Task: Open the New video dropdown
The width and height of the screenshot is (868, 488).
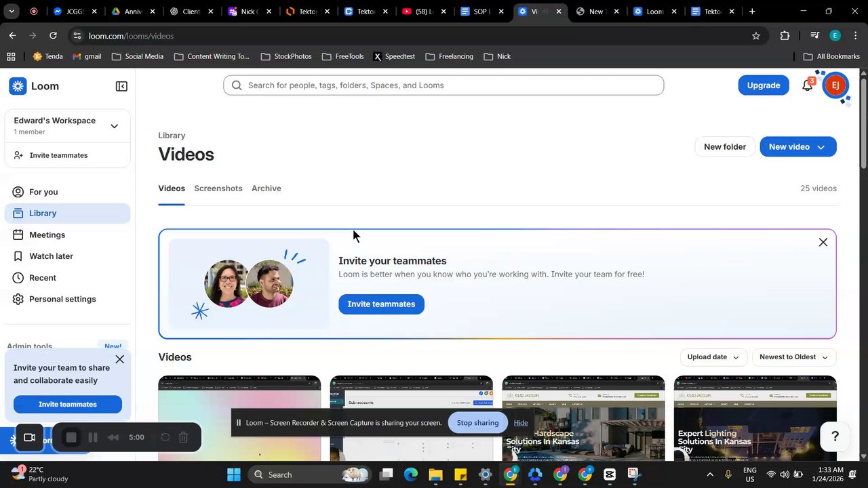Action: [x=798, y=147]
